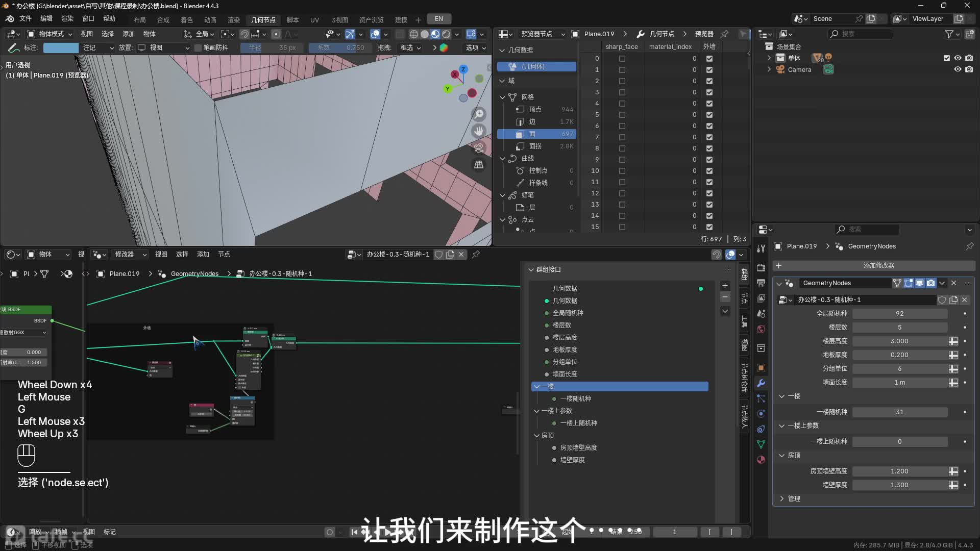This screenshot has width=980, height=551.
Task: Toggle snapping magnet in the viewport header
Action: tap(244, 34)
